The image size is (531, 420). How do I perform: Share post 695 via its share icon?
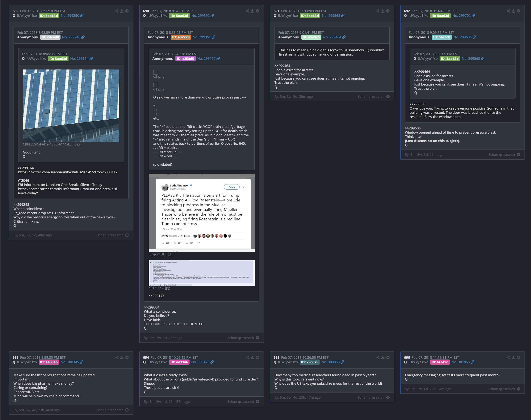(x=378, y=357)
